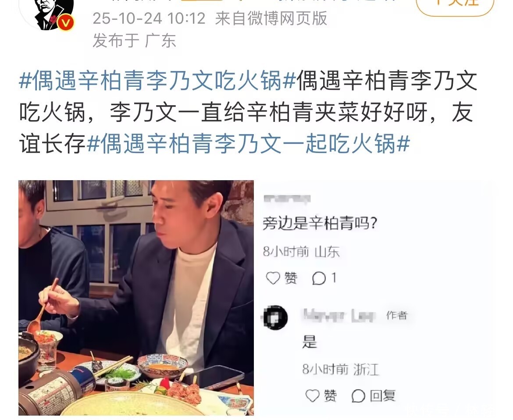Tap the 作者 tag next to username
Screen dimensions: 513x420
(x=396, y=315)
